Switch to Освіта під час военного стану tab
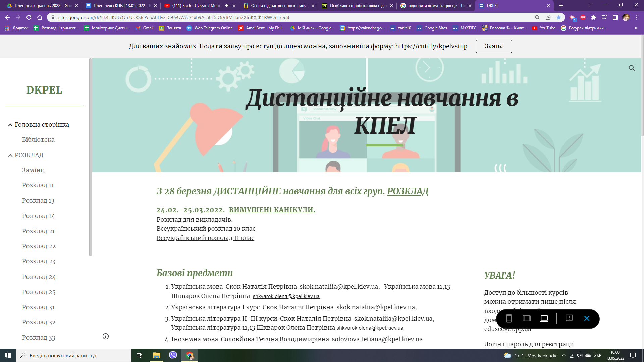This screenshot has width=644, height=362. coord(278,6)
